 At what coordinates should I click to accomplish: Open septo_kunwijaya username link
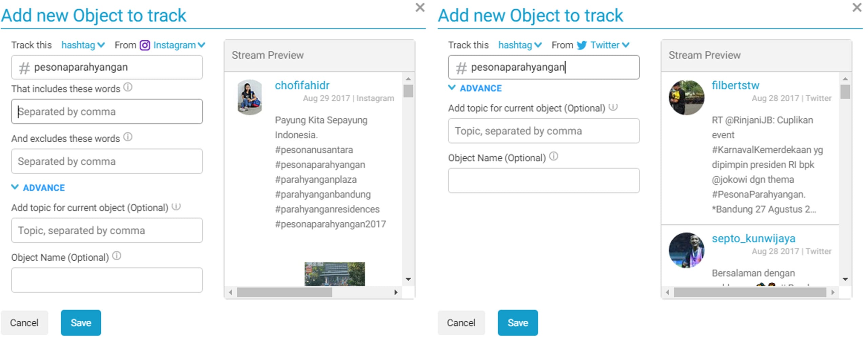753,238
